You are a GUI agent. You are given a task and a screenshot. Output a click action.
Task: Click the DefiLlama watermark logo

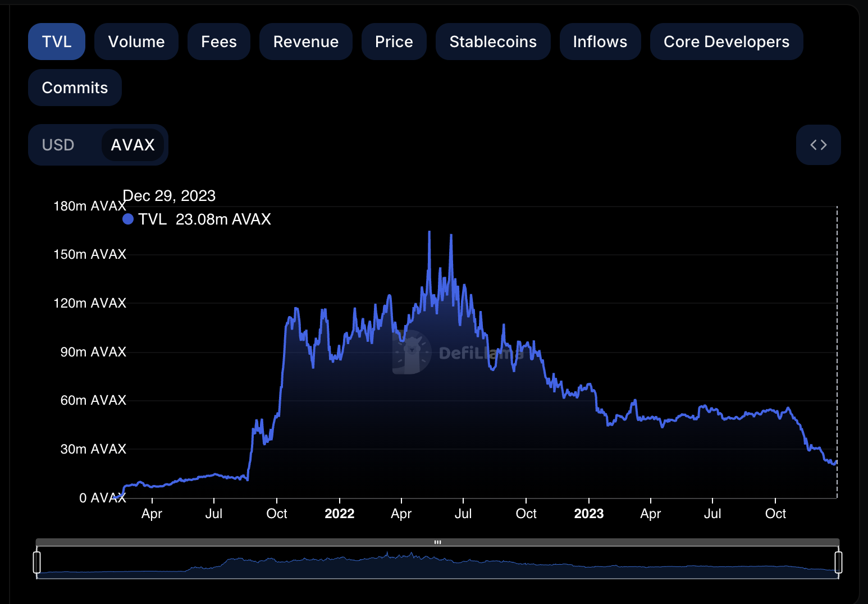coord(412,353)
